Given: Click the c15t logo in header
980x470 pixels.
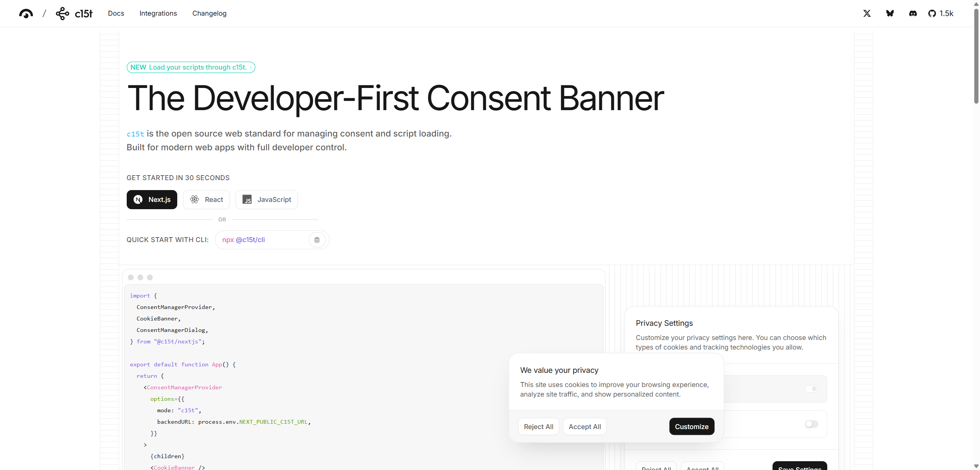Looking at the screenshot, I should point(74,13).
